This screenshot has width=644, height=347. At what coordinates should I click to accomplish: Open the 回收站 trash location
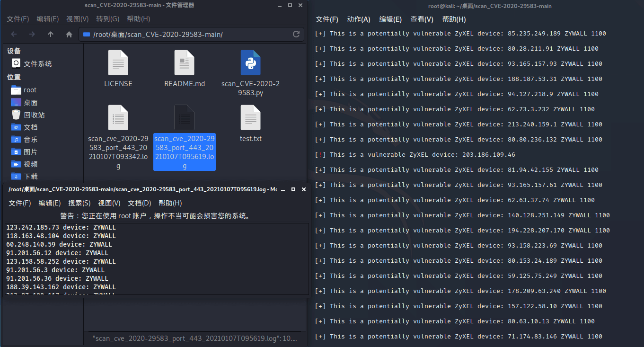[x=34, y=115]
